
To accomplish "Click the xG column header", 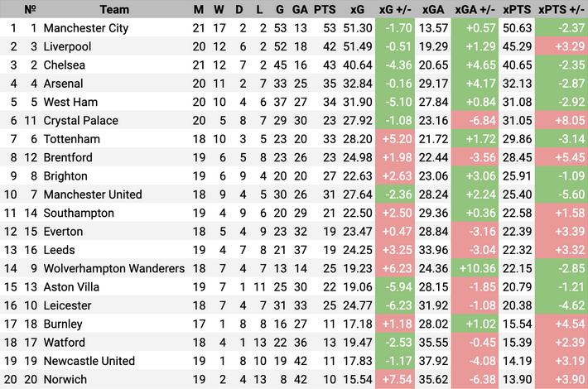I will [357, 9].
